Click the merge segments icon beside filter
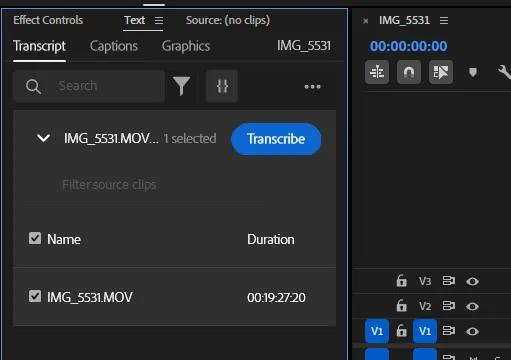 222,86
